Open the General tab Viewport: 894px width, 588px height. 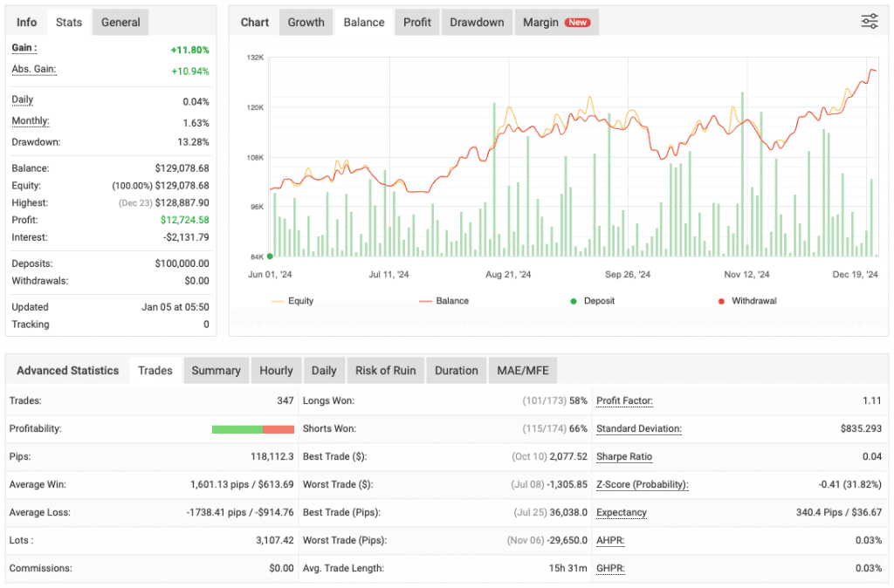120,22
